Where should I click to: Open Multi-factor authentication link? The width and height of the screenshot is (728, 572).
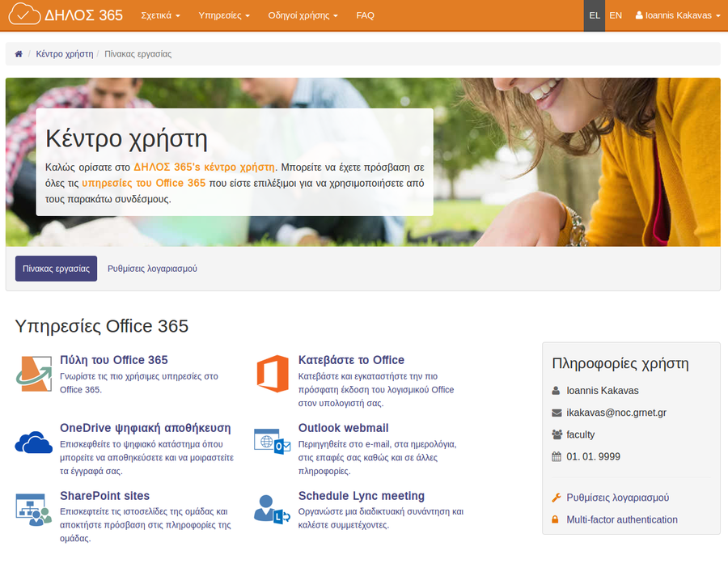621,519
